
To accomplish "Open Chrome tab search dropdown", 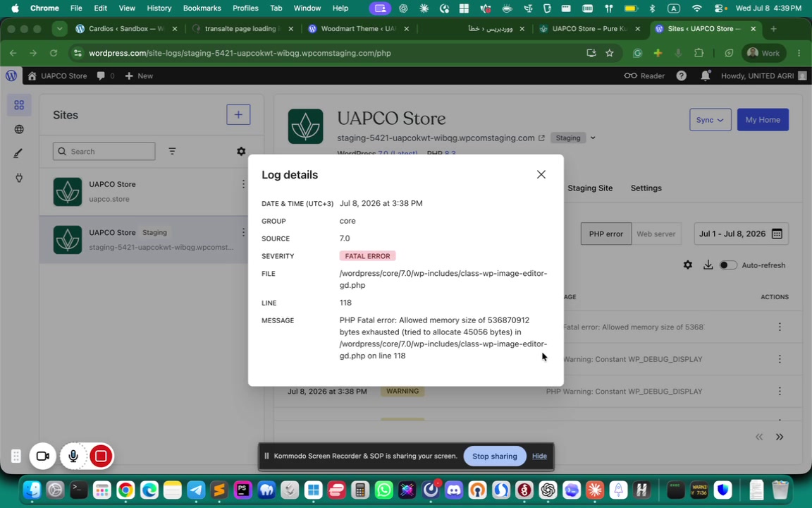I will tap(59, 29).
